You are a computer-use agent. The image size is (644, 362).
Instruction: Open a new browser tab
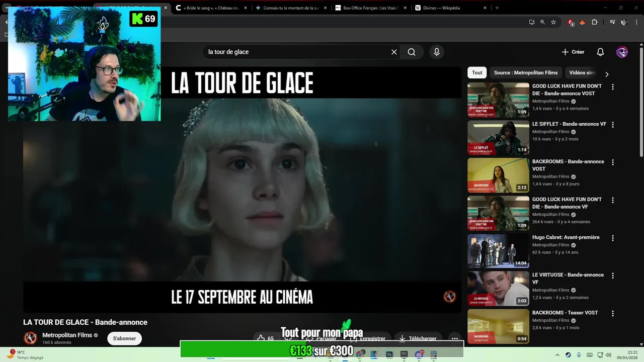(x=497, y=8)
